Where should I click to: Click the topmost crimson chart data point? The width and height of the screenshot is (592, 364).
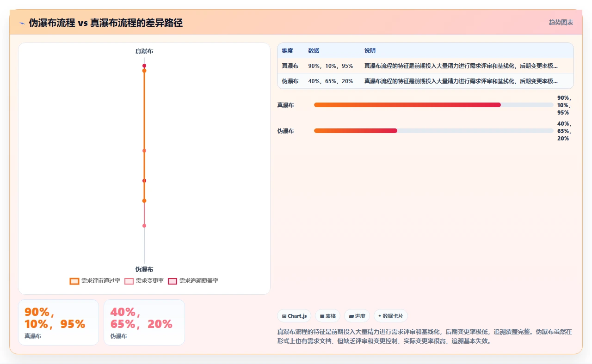(144, 66)
